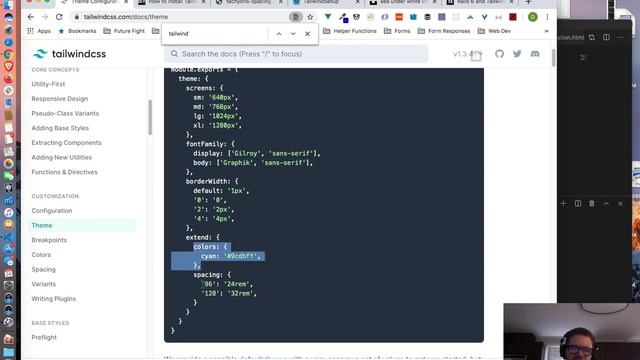Open the Tailwind GitHub repository icon
This screenshot has height=360, width=640.
(x=499, y=54)
